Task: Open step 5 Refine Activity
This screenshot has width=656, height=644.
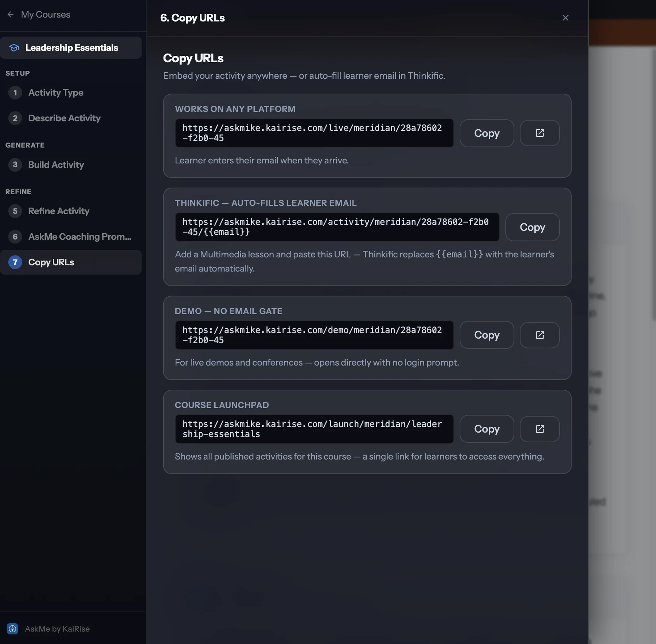Action: point(71,211)
